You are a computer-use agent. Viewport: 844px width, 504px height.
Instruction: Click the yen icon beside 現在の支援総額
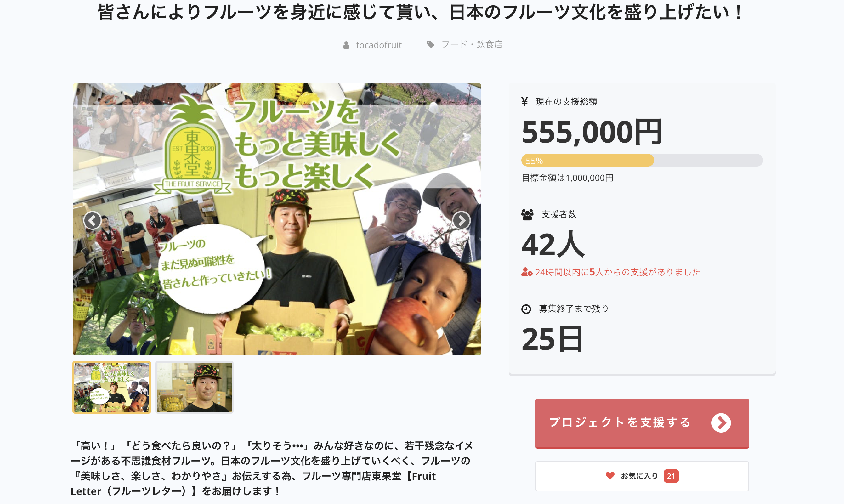(524, 102)
